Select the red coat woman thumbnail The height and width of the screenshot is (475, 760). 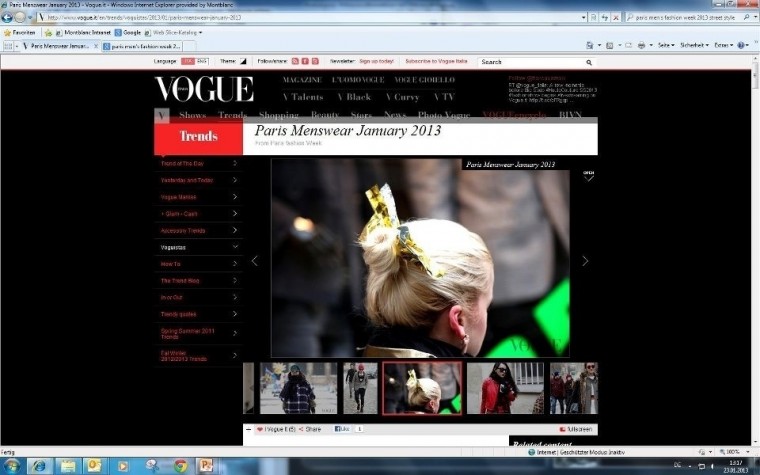[x=505, y=388]
